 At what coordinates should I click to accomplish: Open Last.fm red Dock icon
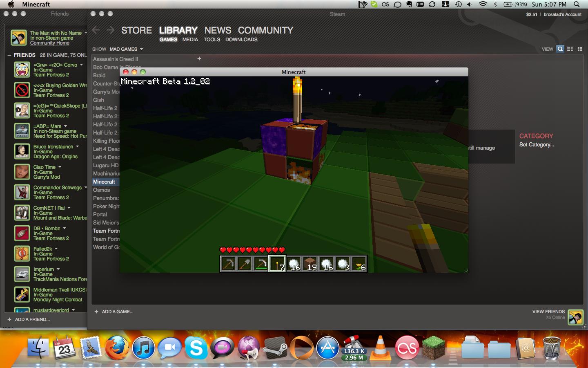coord(407,348)
